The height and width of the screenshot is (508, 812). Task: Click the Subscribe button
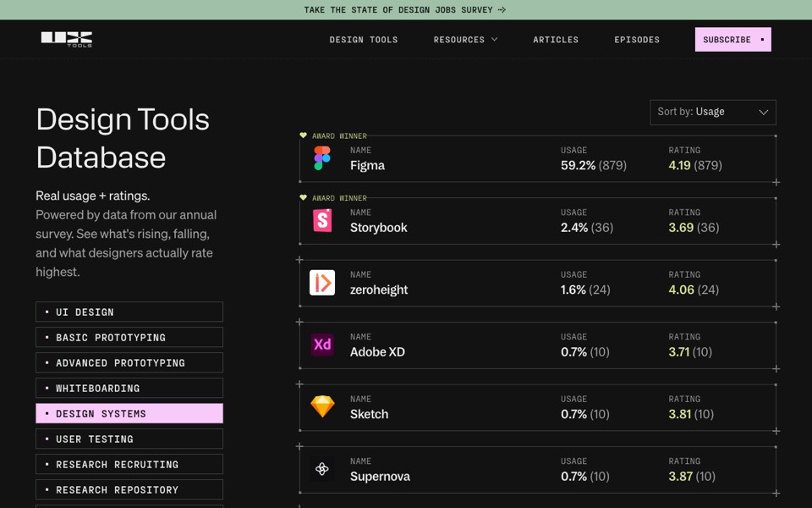(x=732, y=40)
